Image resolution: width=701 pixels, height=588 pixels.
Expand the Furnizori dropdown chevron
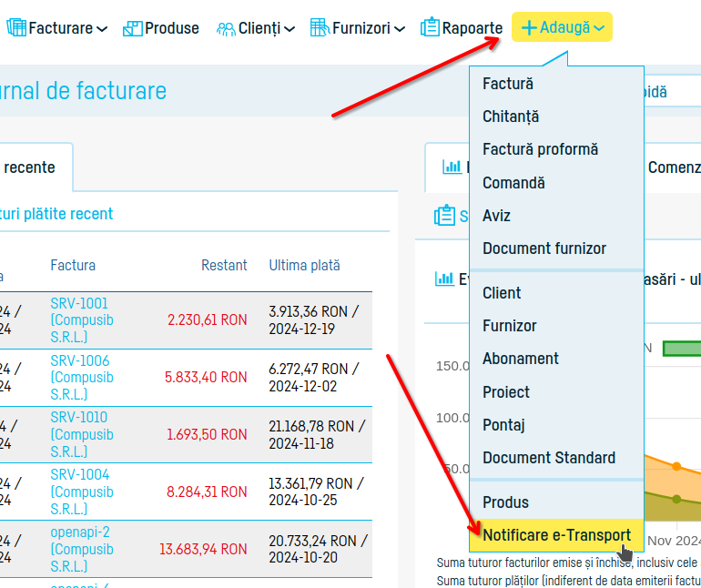[399, 29]
